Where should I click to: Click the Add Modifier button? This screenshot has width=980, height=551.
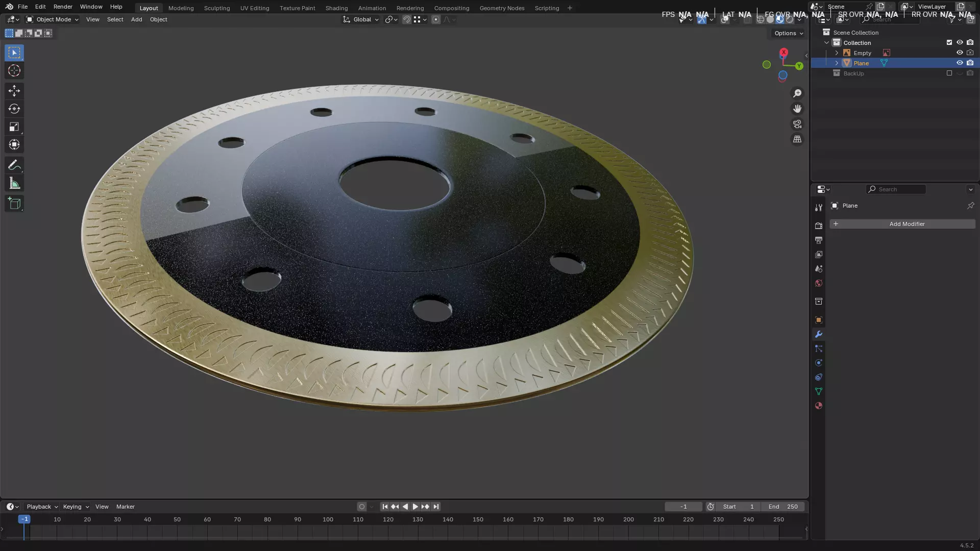902,224
